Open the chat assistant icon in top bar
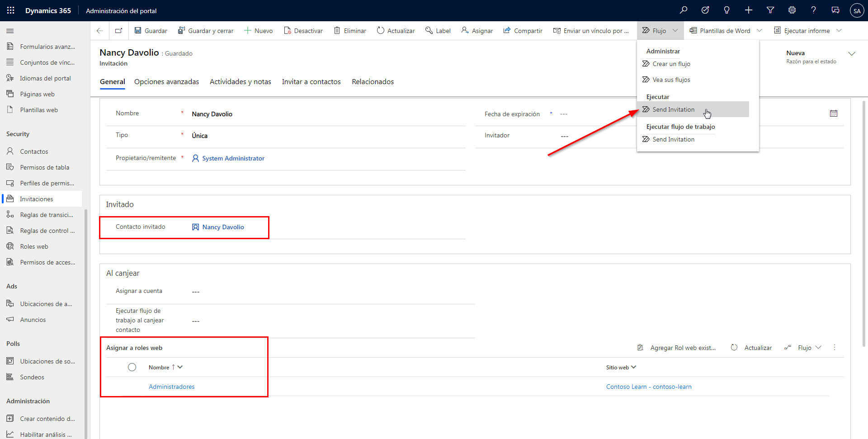 [835, 10]
